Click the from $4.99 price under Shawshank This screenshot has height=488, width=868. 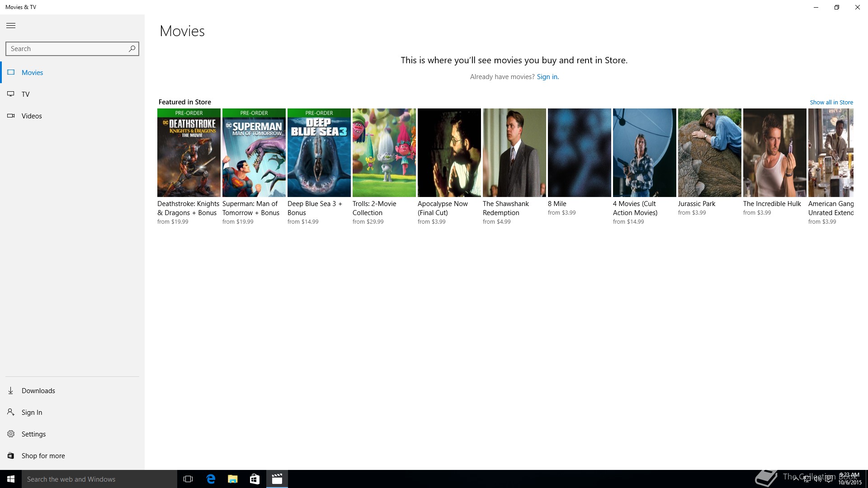497,222
